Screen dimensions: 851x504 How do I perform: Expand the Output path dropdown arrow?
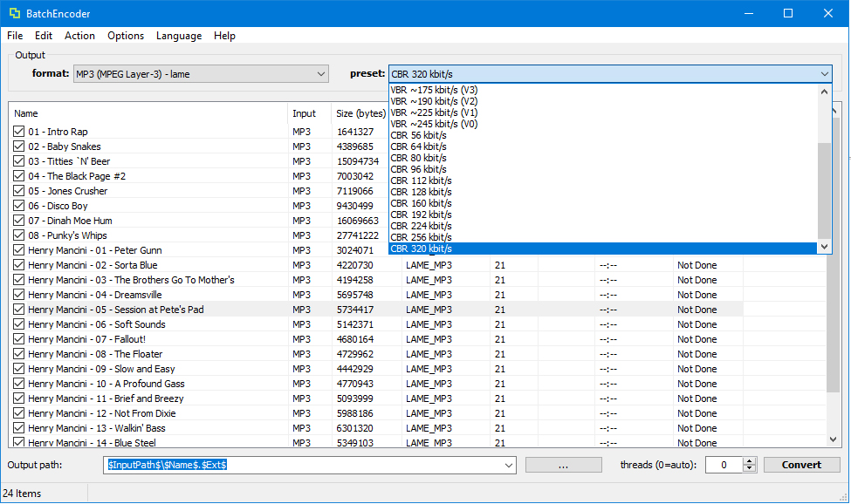509,465
